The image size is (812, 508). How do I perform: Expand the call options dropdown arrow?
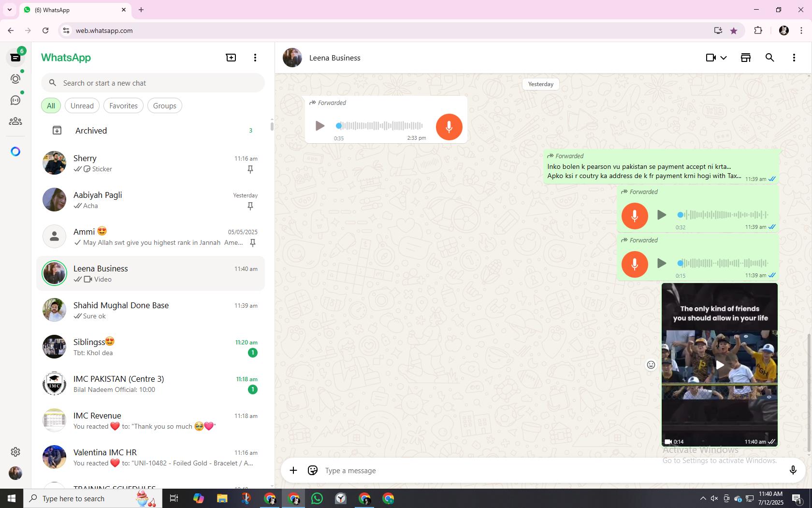pos(724,58)
